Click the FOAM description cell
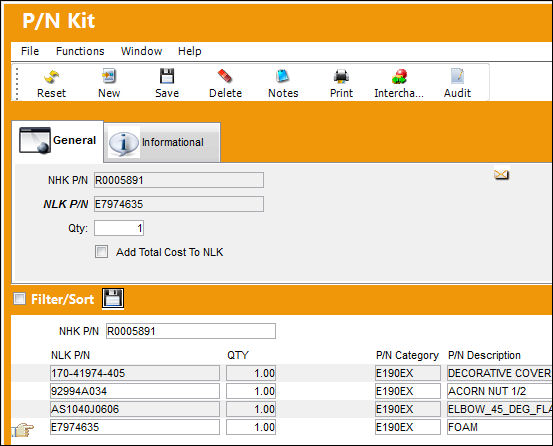Viewport: 553px width, 446px height. [500, 427]
